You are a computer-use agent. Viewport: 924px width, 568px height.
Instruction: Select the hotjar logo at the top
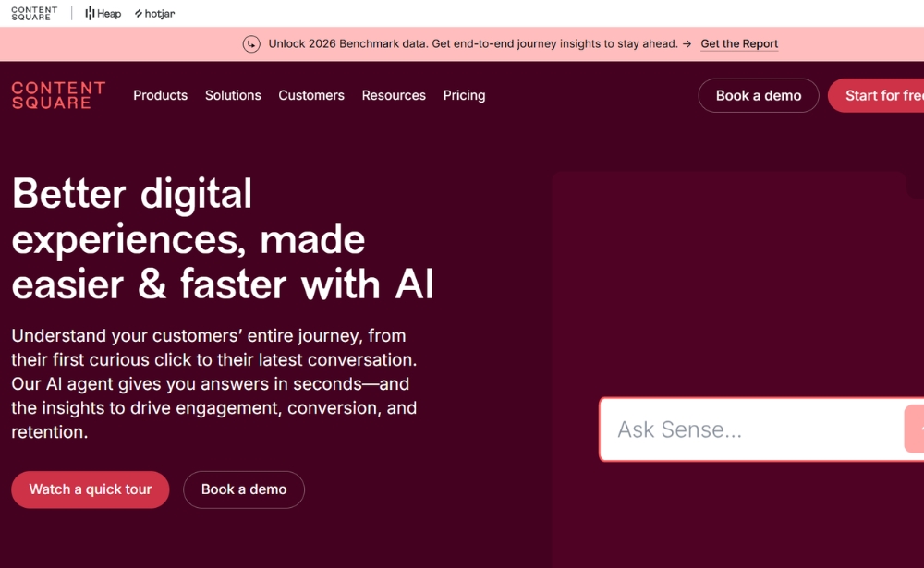[x=154, y=13]
